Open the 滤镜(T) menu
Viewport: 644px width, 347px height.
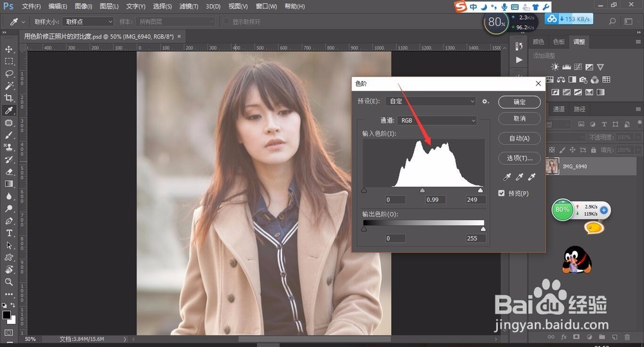[189, 6]
